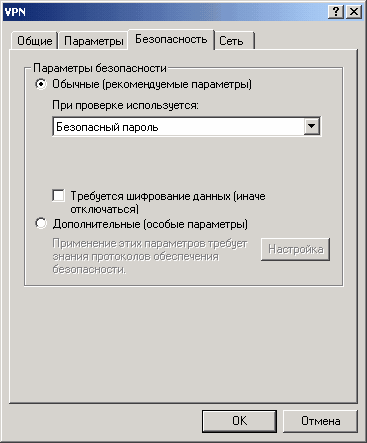Viewport: 367px width, 443px height.
Task: Confirm settings with the OK button
Action: pyautogui.click(x=239, y=421)
